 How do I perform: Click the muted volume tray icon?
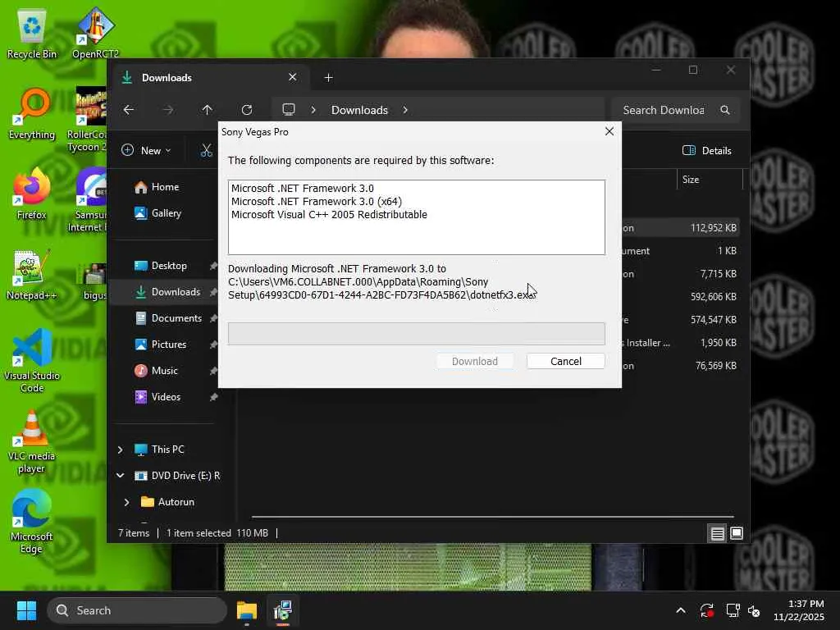(x=755, y=610)
